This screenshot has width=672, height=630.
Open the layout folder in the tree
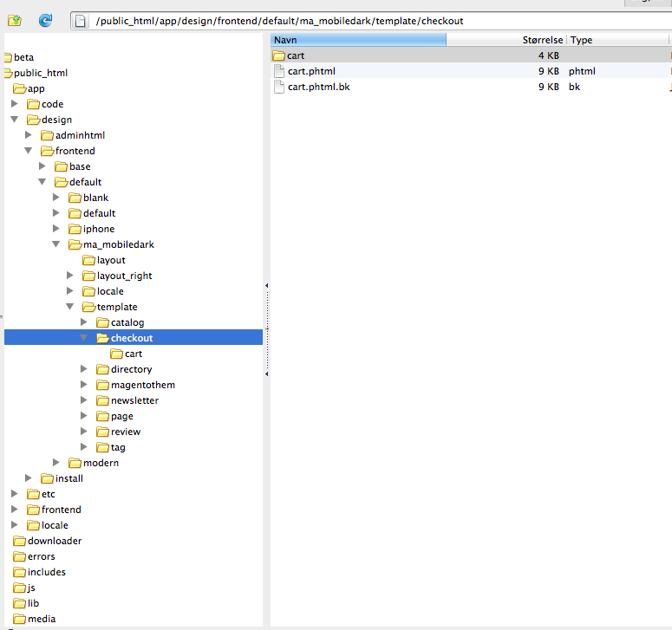[x=104, y=260]
